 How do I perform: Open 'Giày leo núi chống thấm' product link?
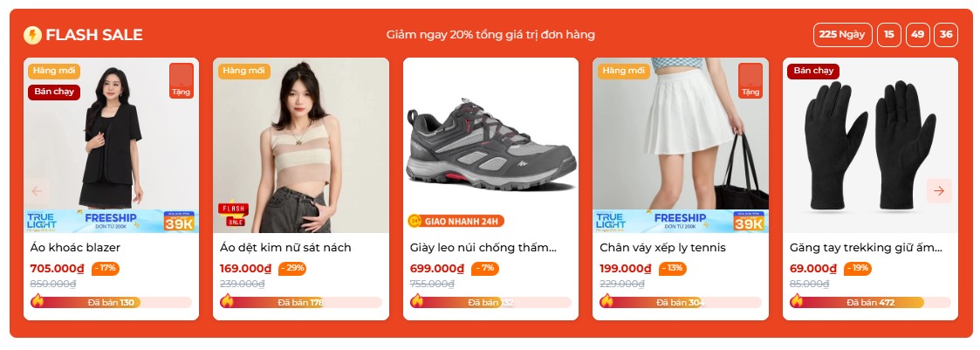tap(483, 248)
